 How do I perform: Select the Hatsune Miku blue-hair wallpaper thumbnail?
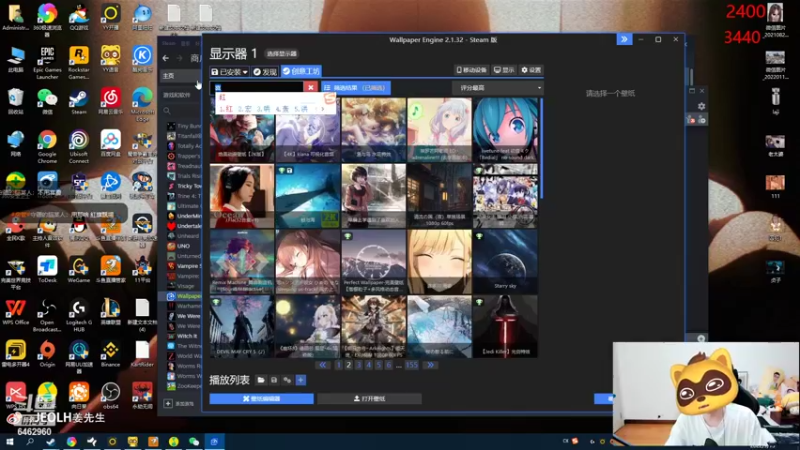(505, 130)
